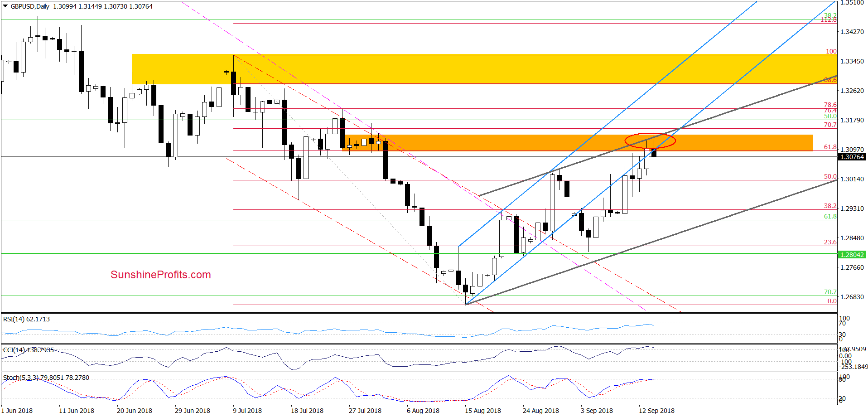868x417 pixels.
Task: Select the RSI(14) 62.1713 indicator label
Action: 27,319
